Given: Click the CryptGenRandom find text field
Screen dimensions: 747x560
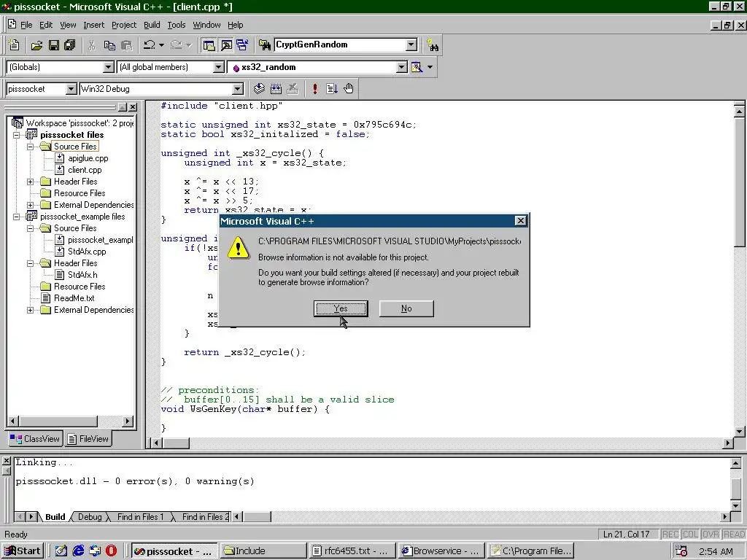Looking at the screenshot, I should pos(340,44).
